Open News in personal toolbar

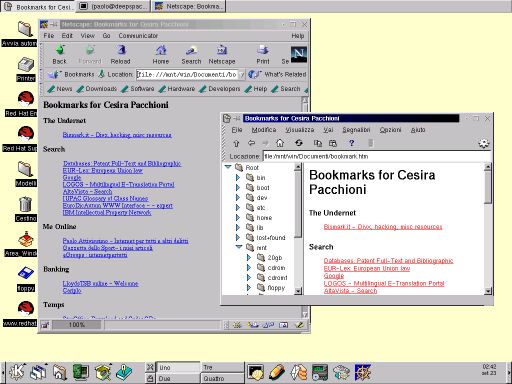point(60,89)
